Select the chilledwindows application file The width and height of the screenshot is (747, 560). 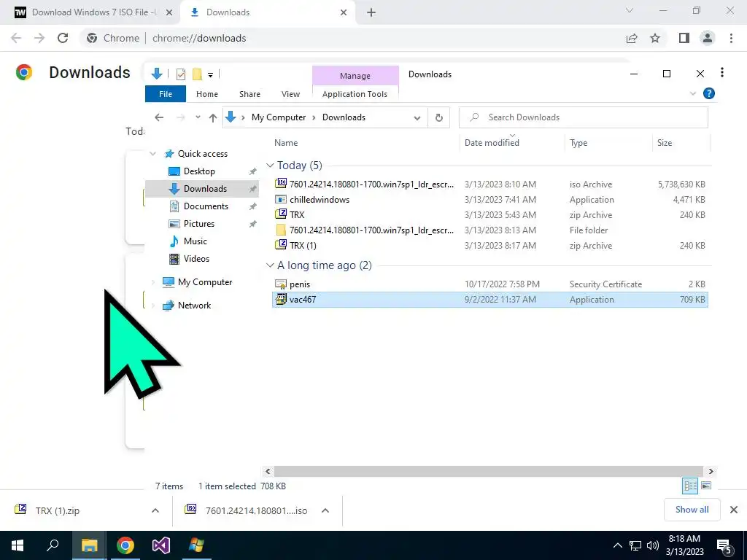point(489,200)
